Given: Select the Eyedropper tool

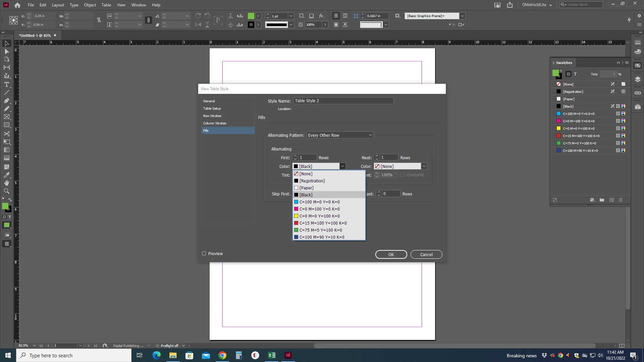Looking at the screenshot, I should [x=6, y=175].
